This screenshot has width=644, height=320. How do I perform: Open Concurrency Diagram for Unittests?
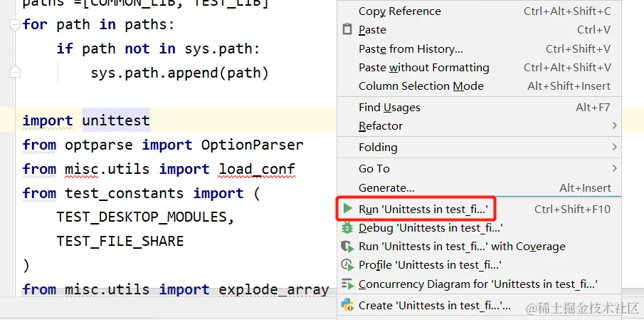tap(479, 284)
